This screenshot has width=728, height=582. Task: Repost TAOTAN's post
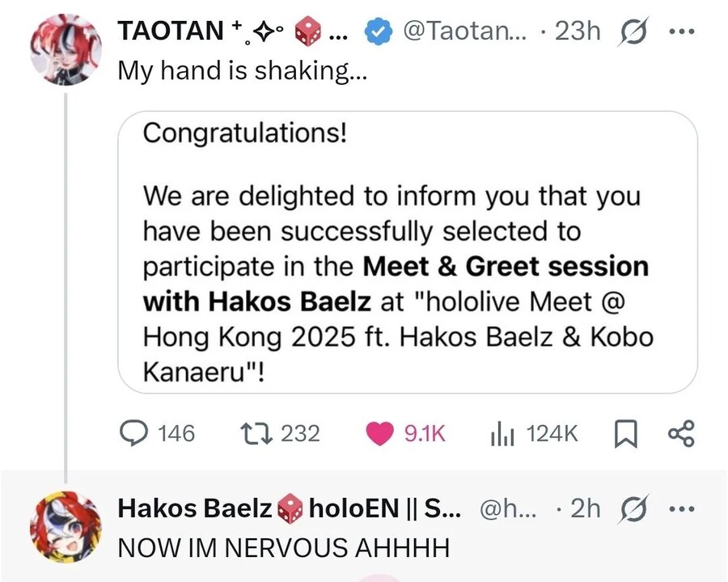pyautogui.click(x=256, y=433)
